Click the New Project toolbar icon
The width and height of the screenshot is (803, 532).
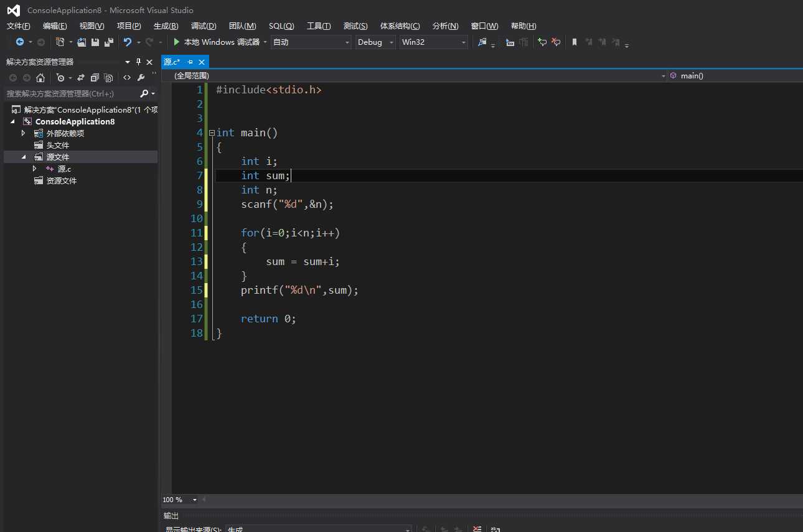(x=60, y=42)
